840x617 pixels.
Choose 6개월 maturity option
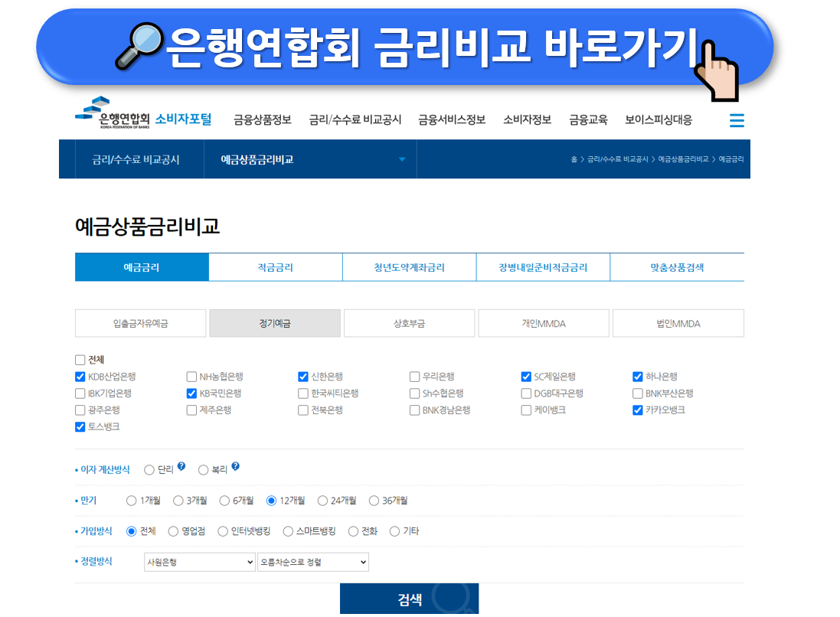pos(224,501)
